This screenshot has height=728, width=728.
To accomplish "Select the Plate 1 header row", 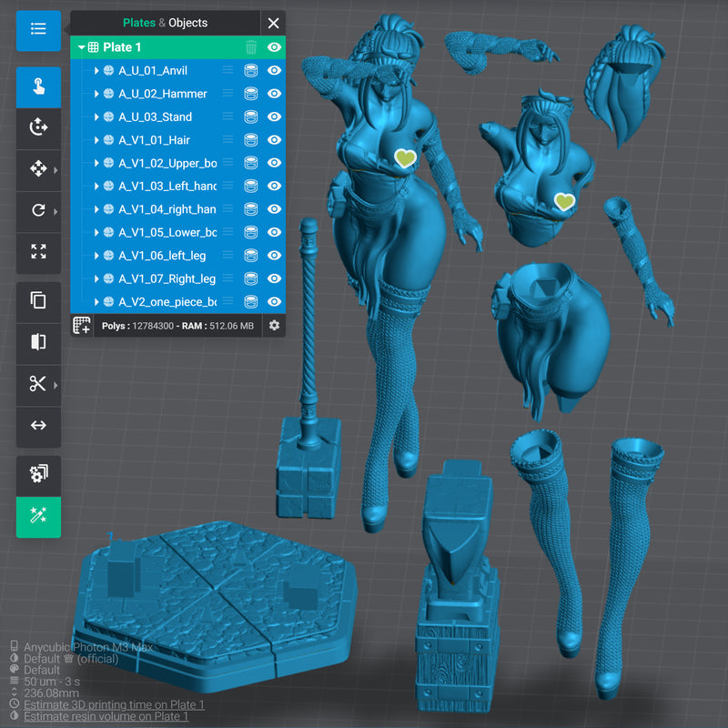I will pos(177,47).
